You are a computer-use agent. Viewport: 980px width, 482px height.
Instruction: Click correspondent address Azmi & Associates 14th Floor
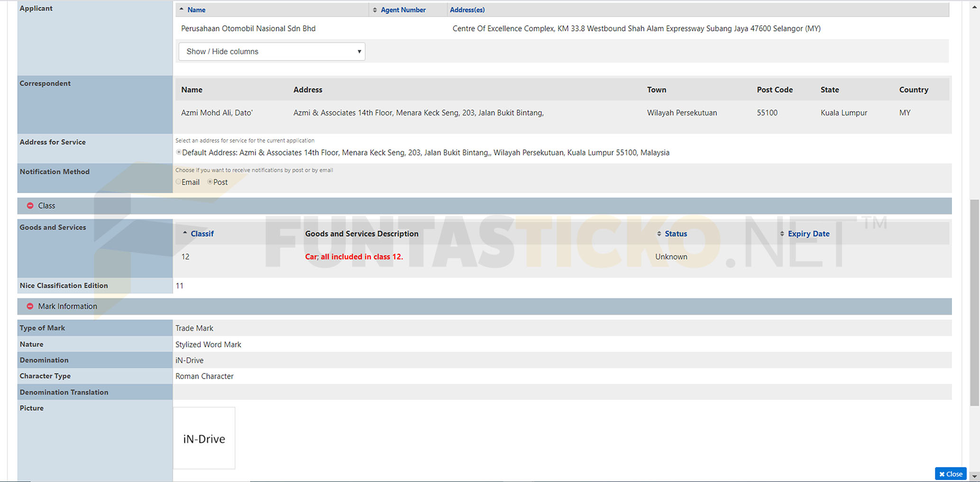tap(418, 112)
